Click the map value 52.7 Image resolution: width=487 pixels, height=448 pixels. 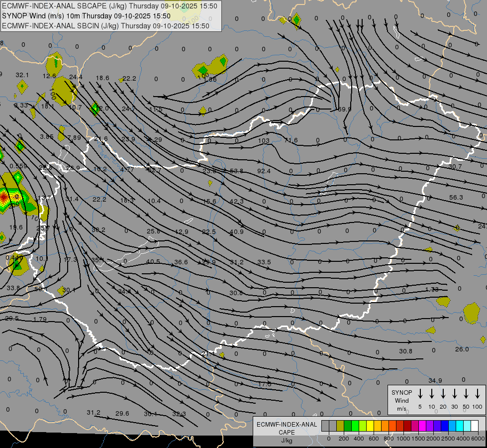pos(154,170)
